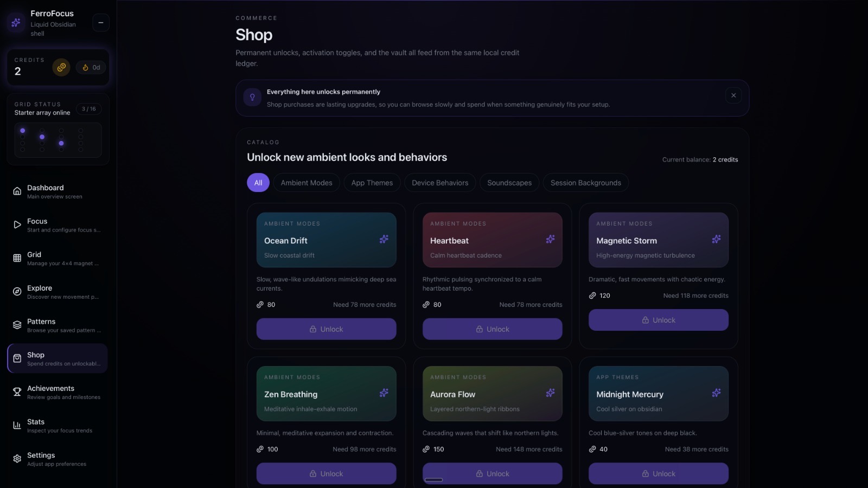The image size is (868, 488).
Task: Open the Grid page via grid icon
Action: click(x=17, y=258)
